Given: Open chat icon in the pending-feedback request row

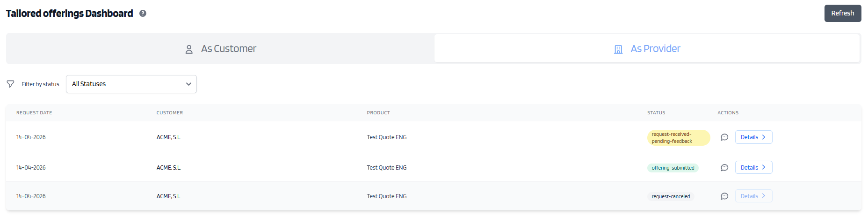Looking at the screenshot, I should [724, 137].
